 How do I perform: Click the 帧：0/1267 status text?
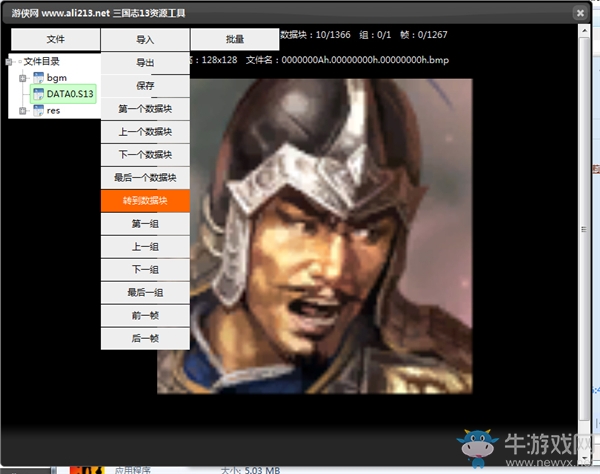424,35
